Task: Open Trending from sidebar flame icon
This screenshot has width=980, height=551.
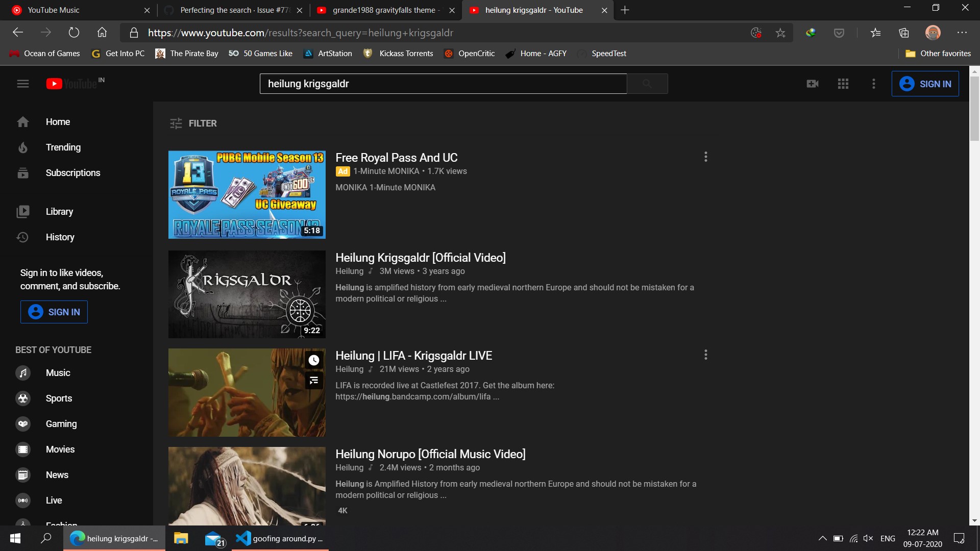Action: click(x=23, y=147)
